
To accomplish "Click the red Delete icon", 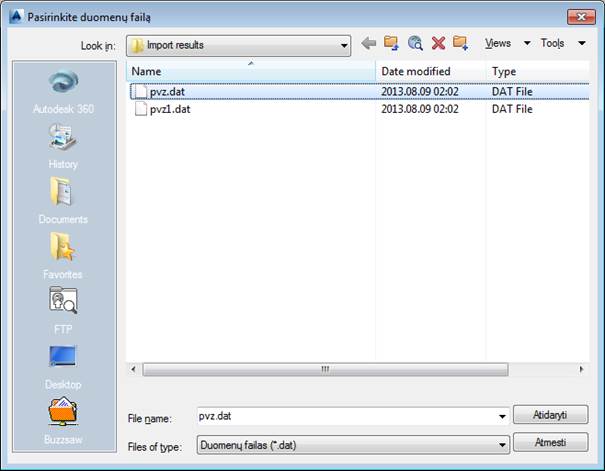I will [x=438, y=43].
